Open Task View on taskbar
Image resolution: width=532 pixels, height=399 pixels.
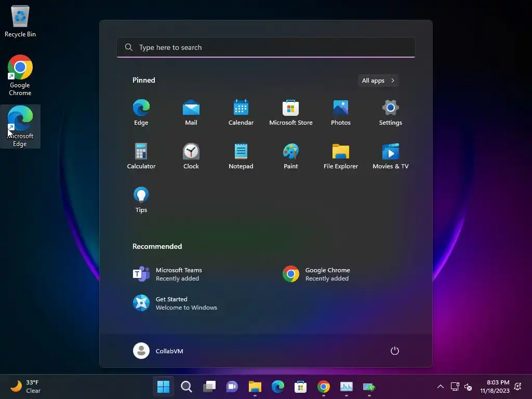tap(209, 387)
